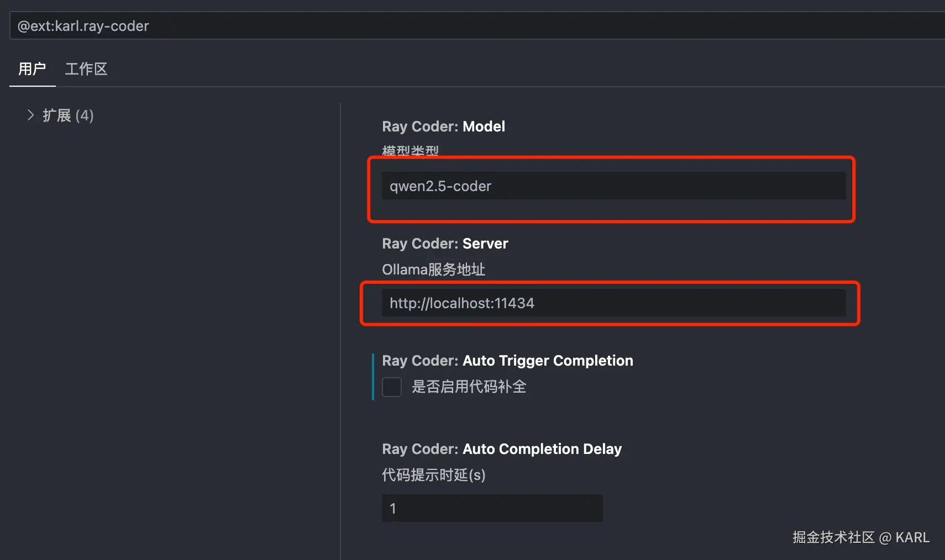Switch to the 工作区 tab

[x=86, y=69]
